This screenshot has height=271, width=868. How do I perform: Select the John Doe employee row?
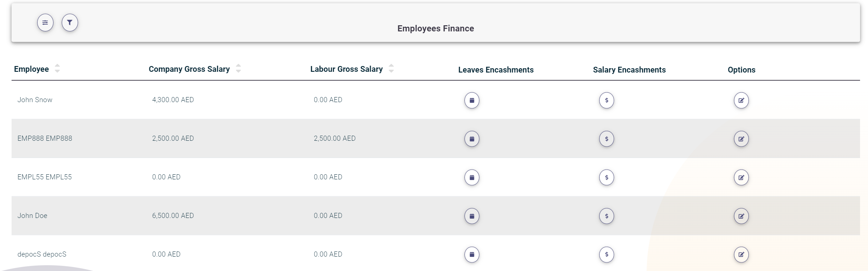tap(33, 216)
